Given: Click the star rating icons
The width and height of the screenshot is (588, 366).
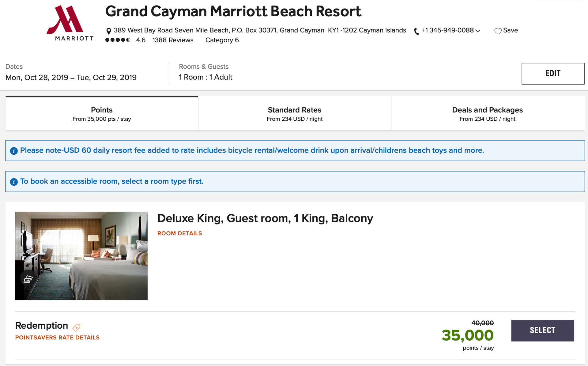Looking at the screenshot, I should coord(118,40).
